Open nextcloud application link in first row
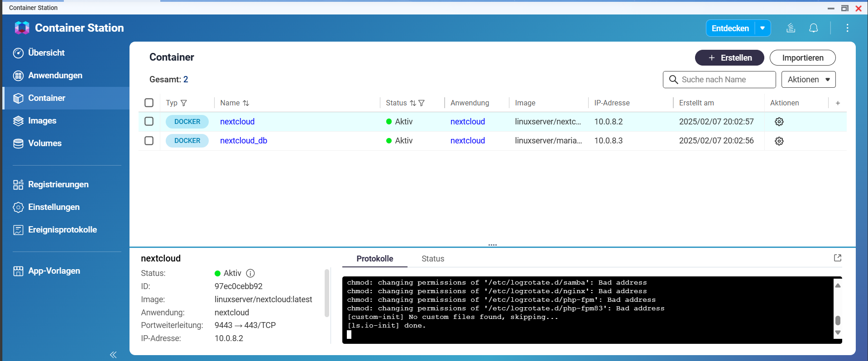 pos(468,122)
